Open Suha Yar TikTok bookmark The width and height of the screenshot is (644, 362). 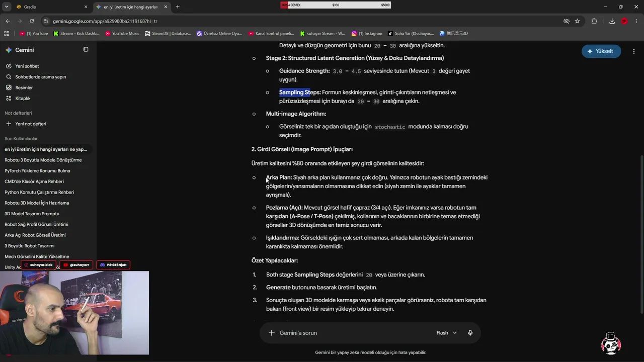(x=411, y=34)
